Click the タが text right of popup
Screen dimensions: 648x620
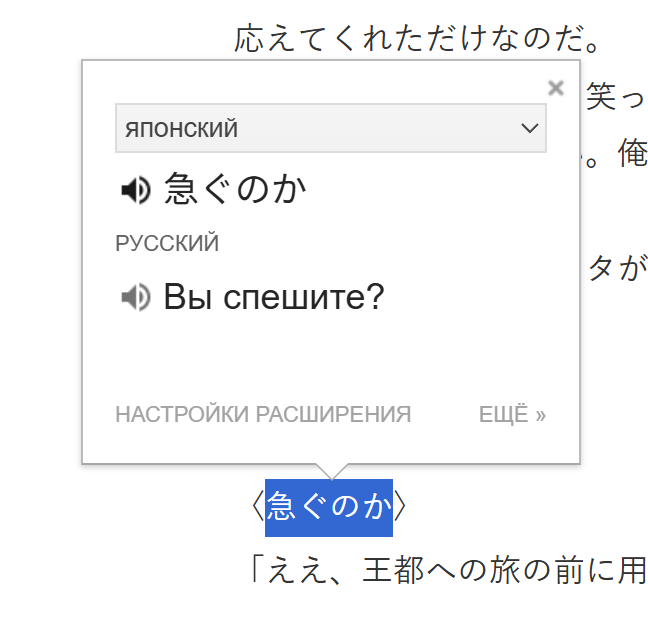coord(617,267)
